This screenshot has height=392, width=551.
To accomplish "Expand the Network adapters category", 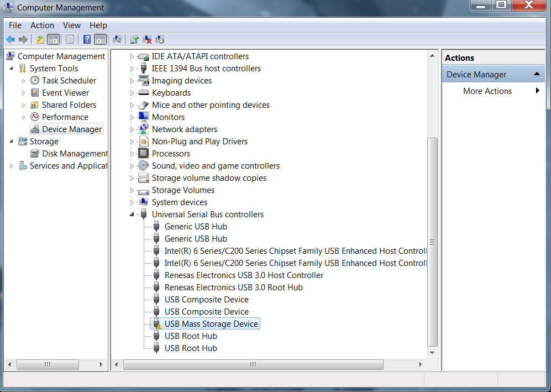I will pos(132,129).
